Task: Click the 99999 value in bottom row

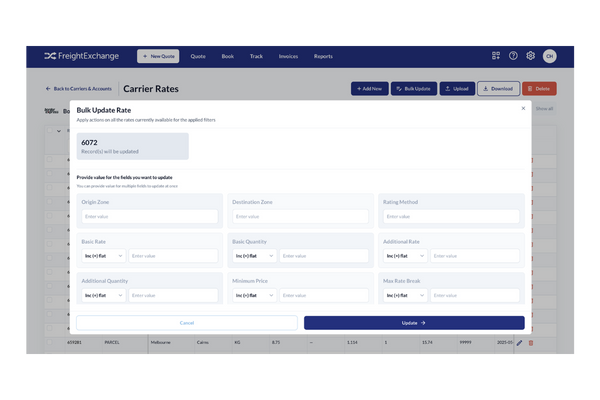Action: 465,342
